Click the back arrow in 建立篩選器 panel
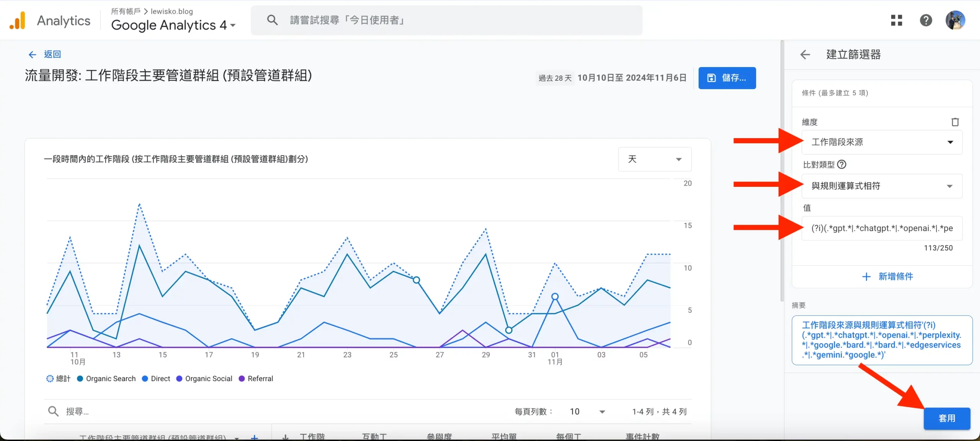This screenshot has height=441, width=980. [x=805, y=55]
